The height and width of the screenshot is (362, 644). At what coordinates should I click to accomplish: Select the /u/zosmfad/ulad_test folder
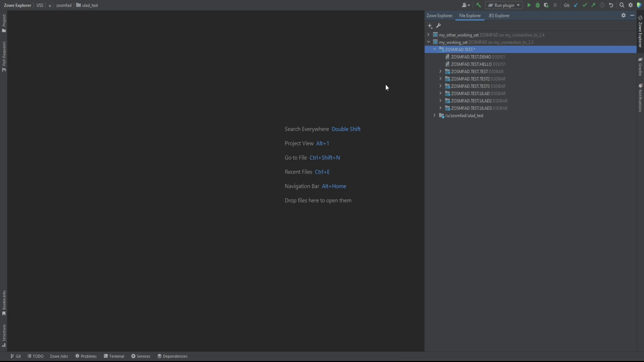(465, 115)
